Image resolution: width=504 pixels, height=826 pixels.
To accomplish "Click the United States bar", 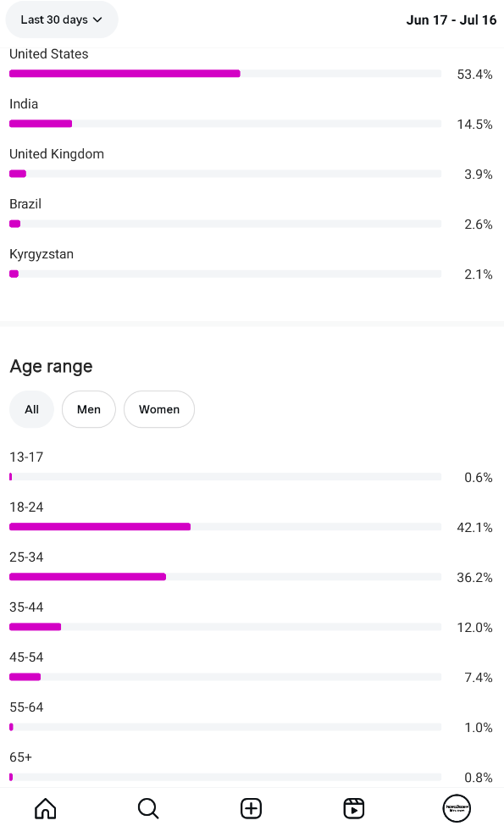I will (224, 74).
